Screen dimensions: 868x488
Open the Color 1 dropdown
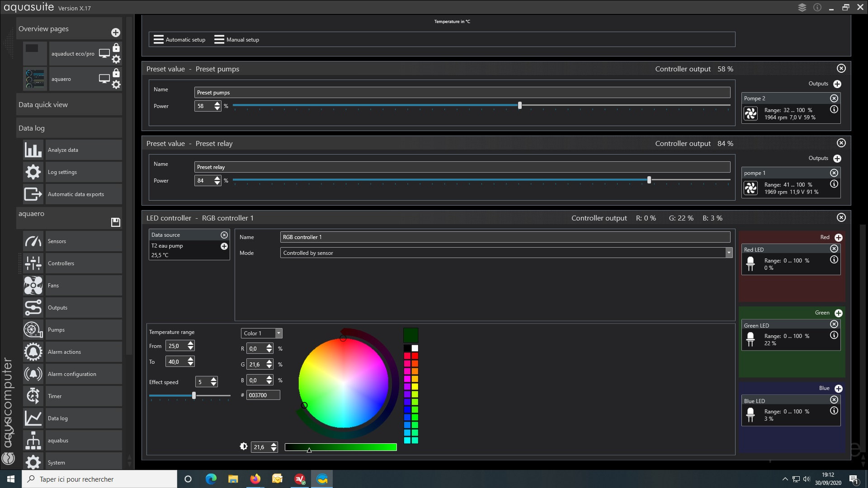point(278,333)
